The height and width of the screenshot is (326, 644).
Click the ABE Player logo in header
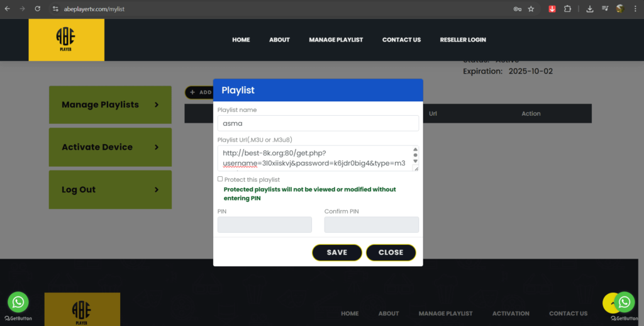pyautogui.click(x=66, y=40)
